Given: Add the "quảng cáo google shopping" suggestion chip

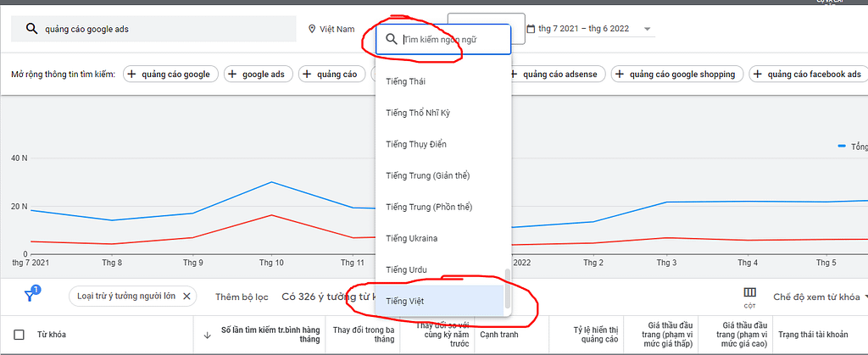Looking at the screenshot, I should point(677,74).
